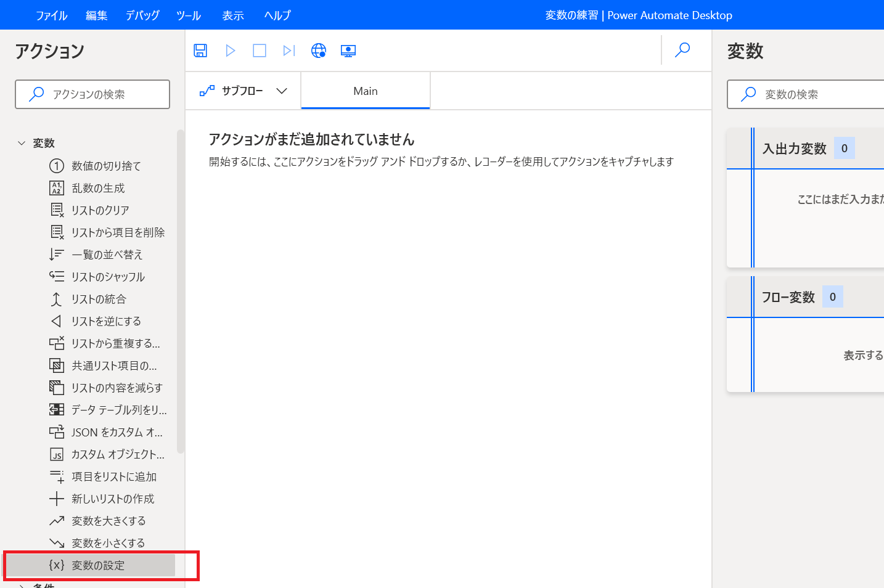Click the Stop flow square icon
The image size is (884, 588).
pos(260,51)
